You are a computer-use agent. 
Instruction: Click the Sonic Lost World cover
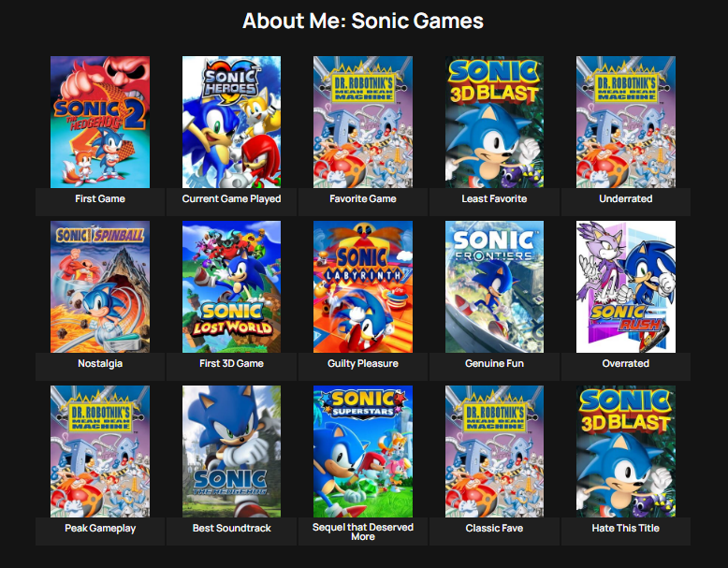coord(231,286)
